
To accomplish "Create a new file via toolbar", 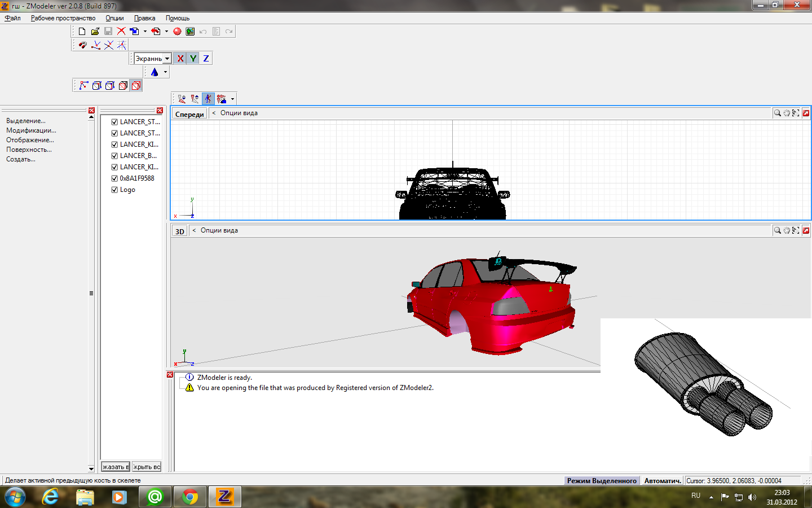I will pyautogui.click(x=82, y=32).
